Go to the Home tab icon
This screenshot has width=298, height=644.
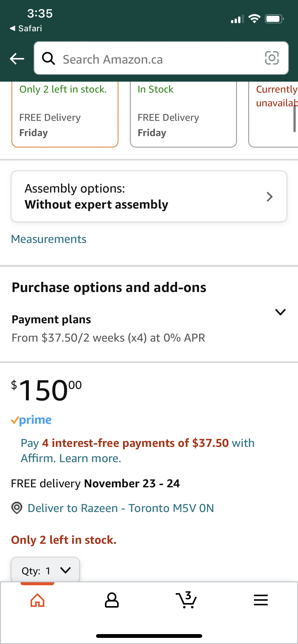(x=37, y=600)
